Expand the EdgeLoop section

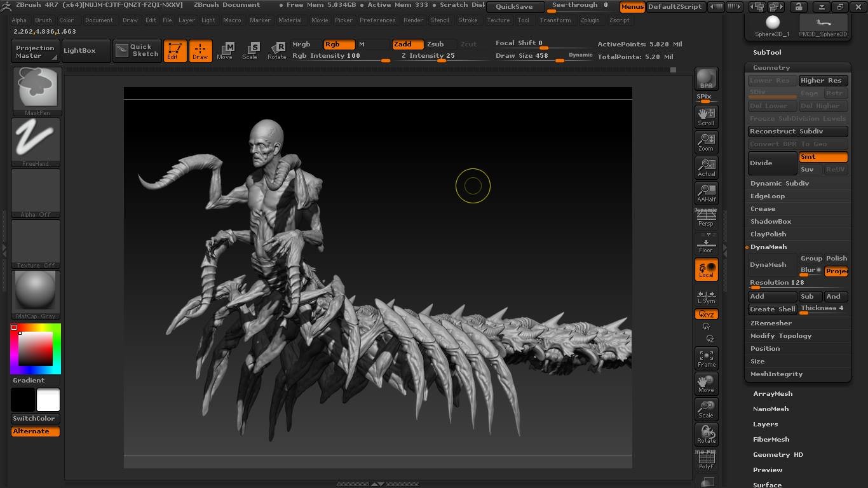(x=768, y=196)
